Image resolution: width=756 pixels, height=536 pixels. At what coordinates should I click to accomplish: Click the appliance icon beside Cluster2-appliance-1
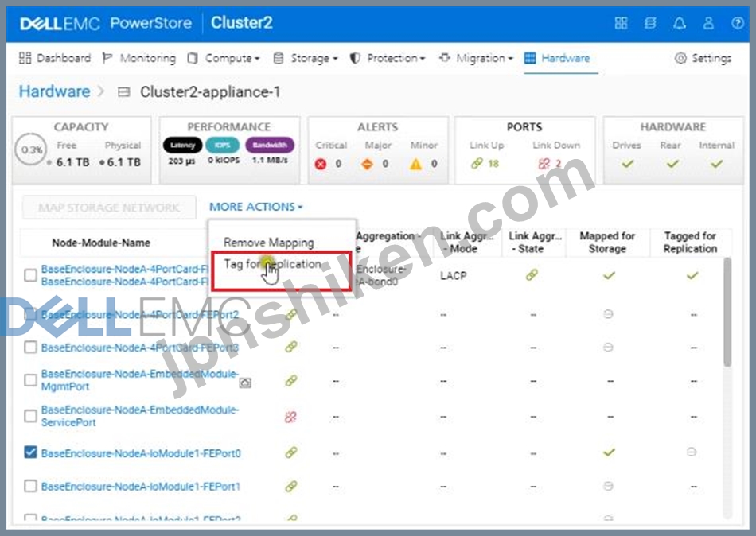124,91
